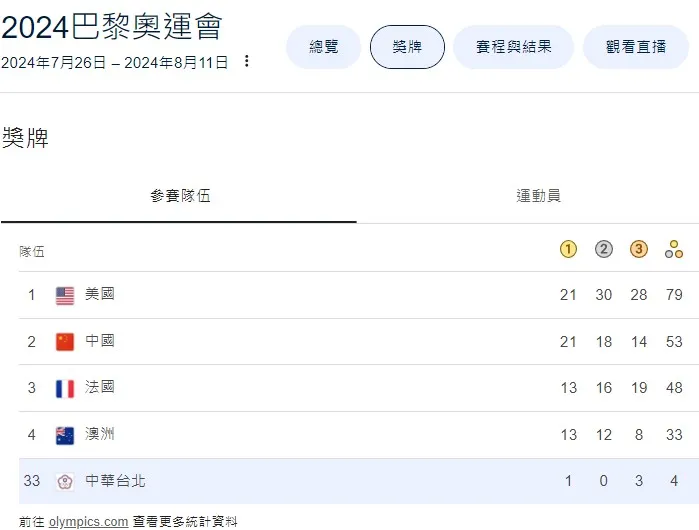Click the bronze medal column icon
Viewport: 699px width, 530px height.
(639, 250)
